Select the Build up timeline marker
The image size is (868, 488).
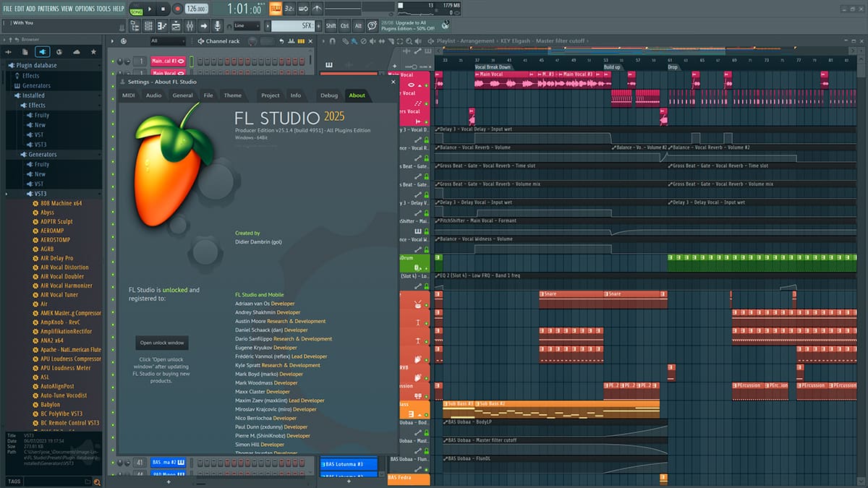coord(612,67)
